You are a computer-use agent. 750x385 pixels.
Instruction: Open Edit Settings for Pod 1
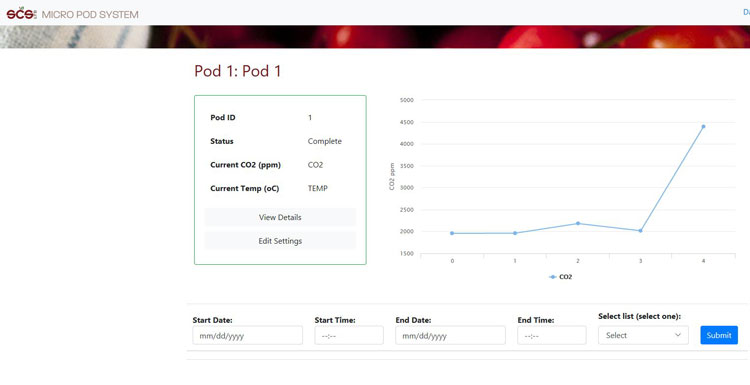click(x=280, y=241)
